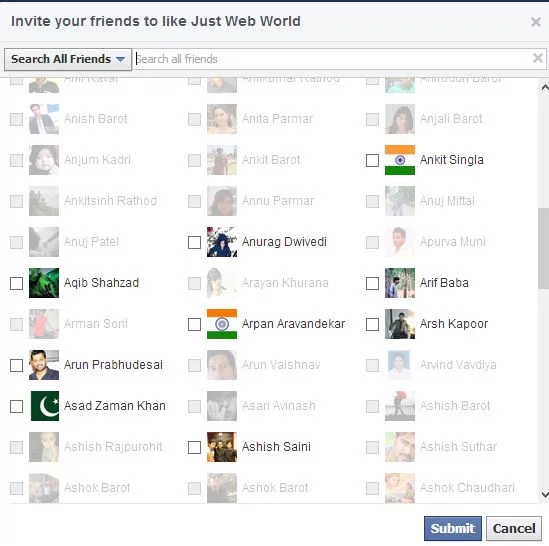Click Ashish Saini's group photo avatar
This screenshot has height=546, width=549.
[222, 447]
